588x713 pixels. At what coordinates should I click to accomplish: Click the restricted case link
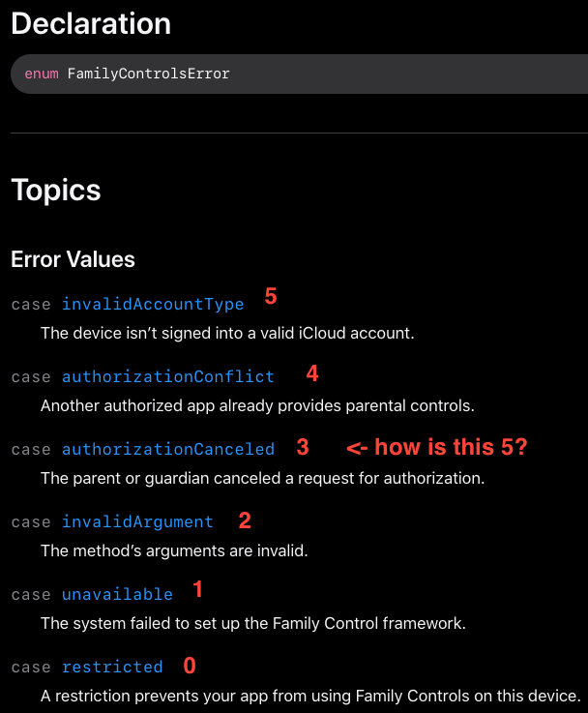tap(112, 667)
